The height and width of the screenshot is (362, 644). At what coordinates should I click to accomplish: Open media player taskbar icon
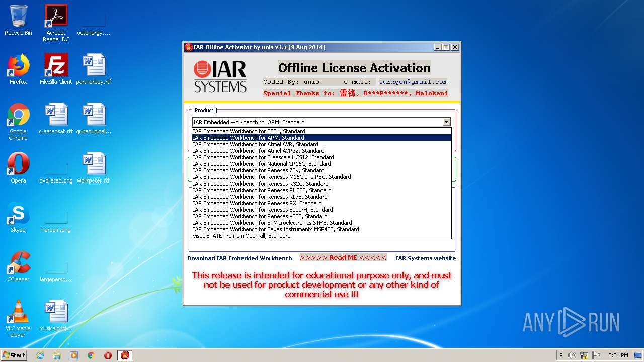pyautogui.click(x=74, y=355)
